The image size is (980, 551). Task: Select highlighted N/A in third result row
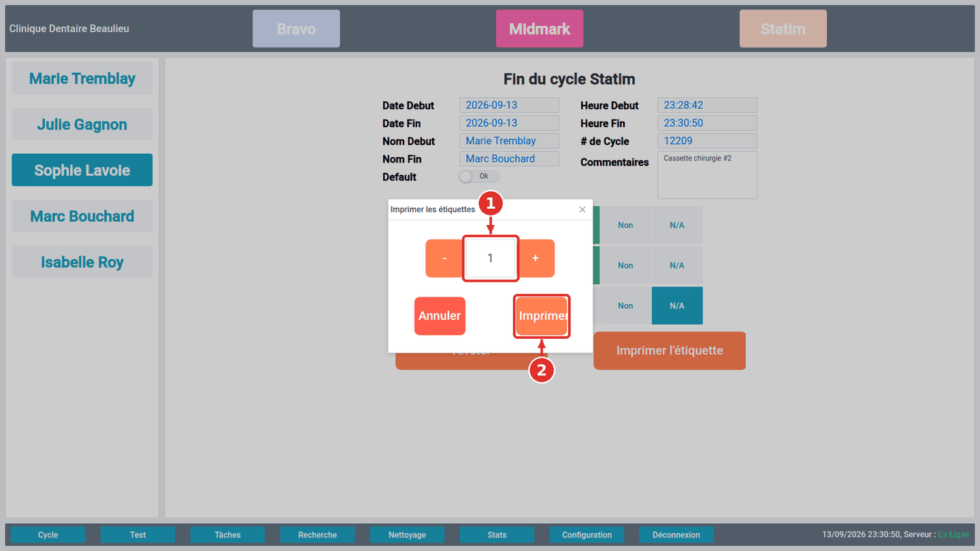coord(677,305)
